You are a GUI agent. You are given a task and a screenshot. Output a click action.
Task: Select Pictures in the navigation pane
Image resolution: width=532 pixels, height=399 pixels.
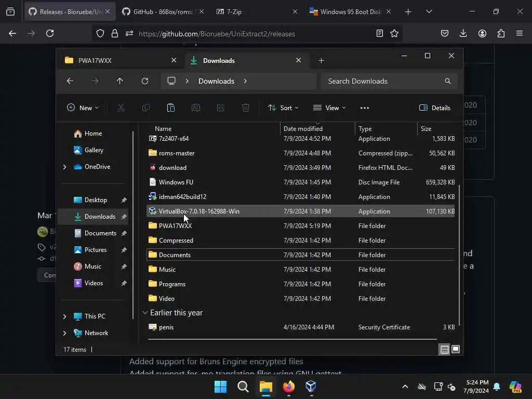coord(96,250)
